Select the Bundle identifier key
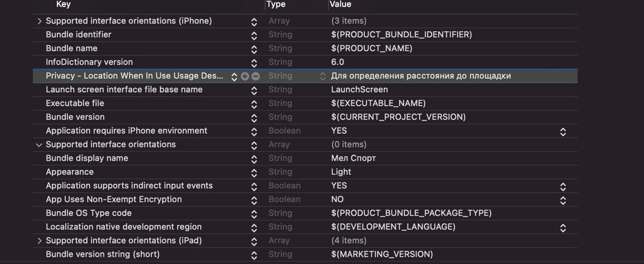Screen dimensions: 644x264 (x=78, y=35)
